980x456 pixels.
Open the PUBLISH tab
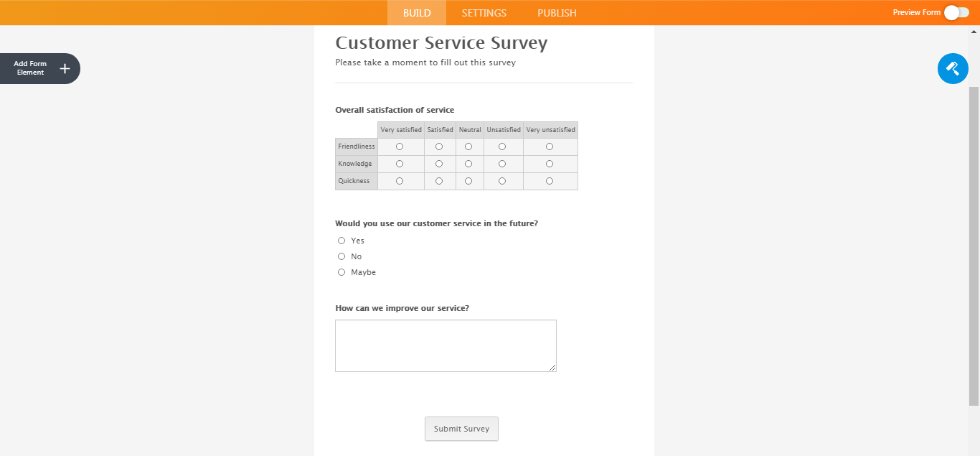(557, 13)
